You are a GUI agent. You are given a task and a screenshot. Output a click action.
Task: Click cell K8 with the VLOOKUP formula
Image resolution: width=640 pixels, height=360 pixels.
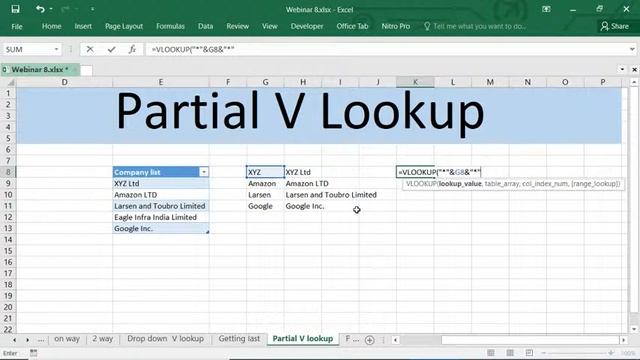click(415, 172)
